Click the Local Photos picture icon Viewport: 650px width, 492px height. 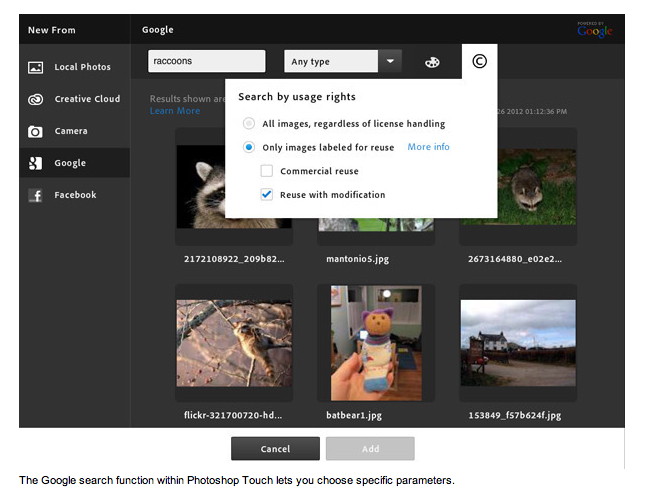(x=35, y=67)
